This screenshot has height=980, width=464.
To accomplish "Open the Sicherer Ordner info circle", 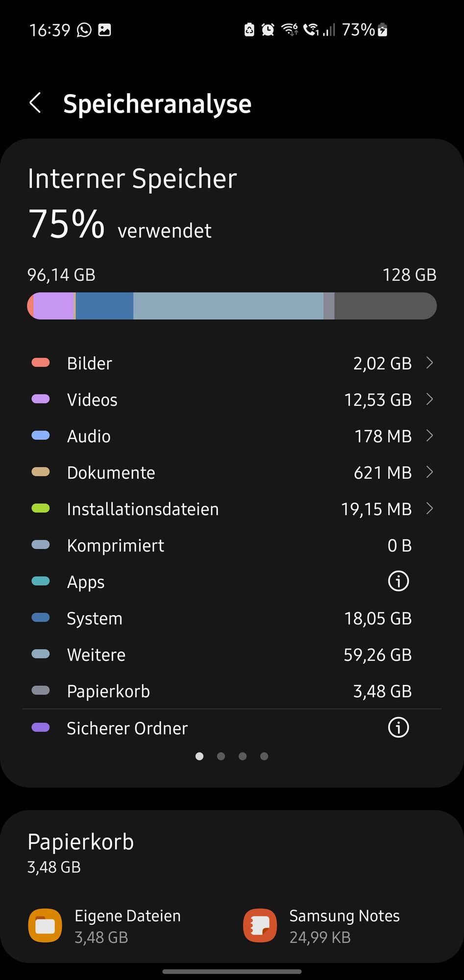I will pos(398,728).
